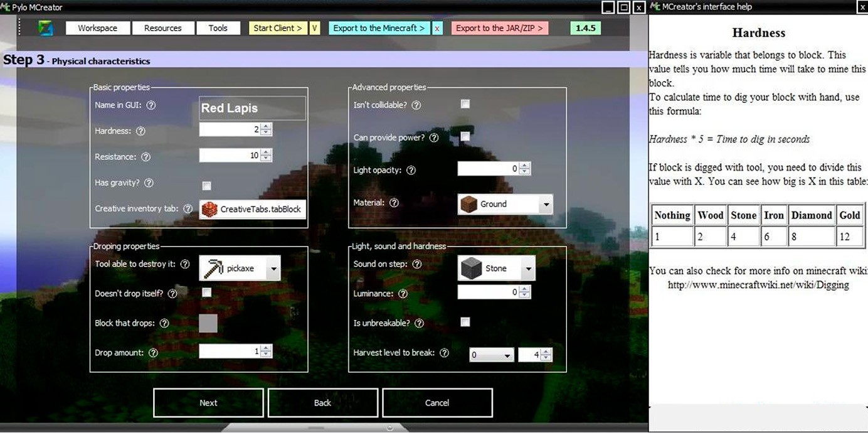Open the Workspace menu

pyautogui.click(x=97, y=28)
